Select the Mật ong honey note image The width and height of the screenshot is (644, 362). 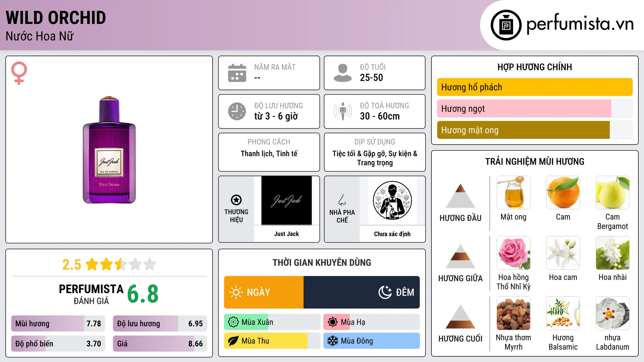pyautogui.click(x=514, y=193)
